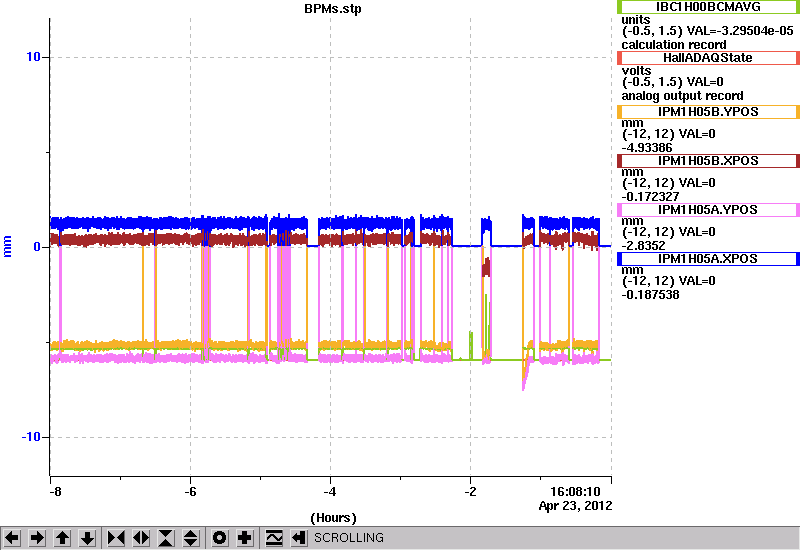800x550 pixels.
Task: Click the units label under IBC1H00BCMAVG
Action: coord(636,20)
